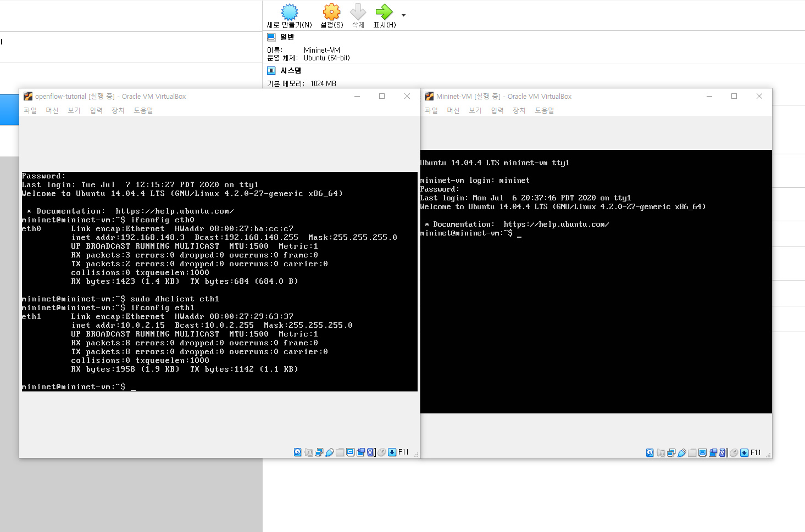Open 보기 menu in Mininet-VM window

click(475, 110)
